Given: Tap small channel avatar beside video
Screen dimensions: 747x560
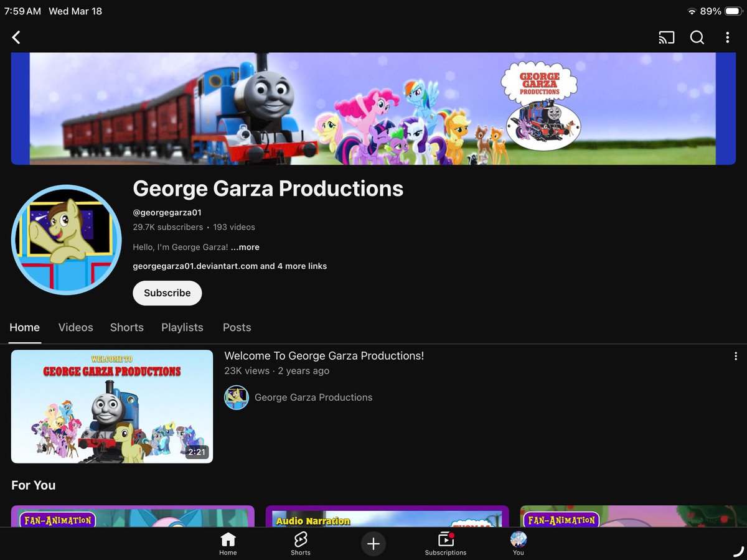Looking at the screenshot, I should click(x=237, y=398).
